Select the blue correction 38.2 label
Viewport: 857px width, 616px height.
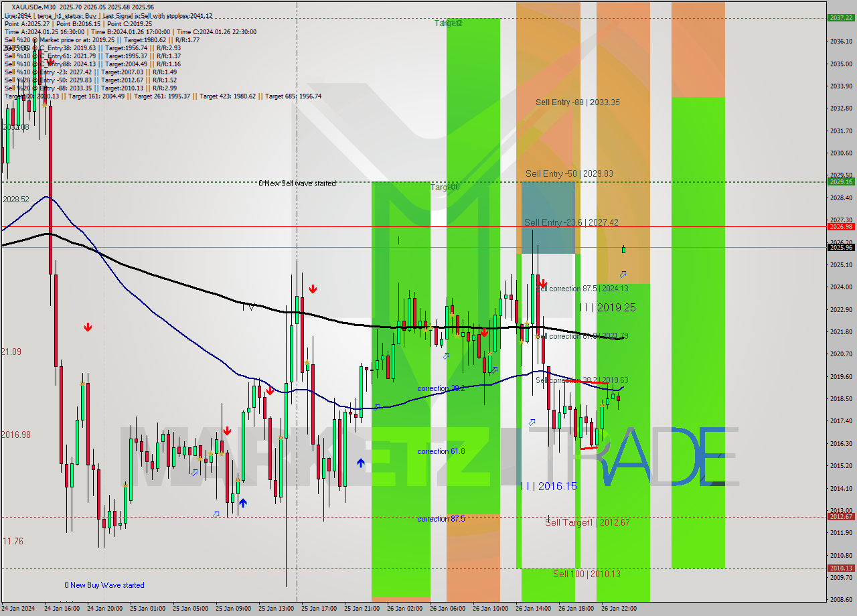click(x=441, y=388)
